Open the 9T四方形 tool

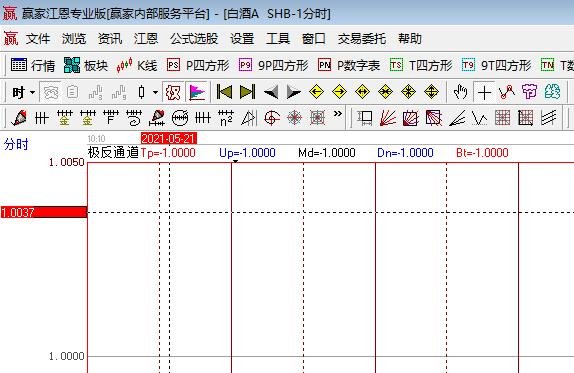point(496,65)
